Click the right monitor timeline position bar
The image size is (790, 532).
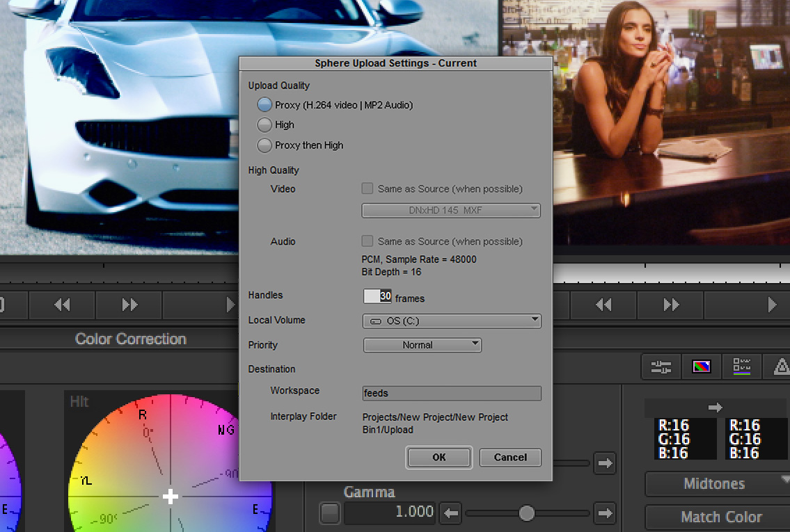click(671, 273)
